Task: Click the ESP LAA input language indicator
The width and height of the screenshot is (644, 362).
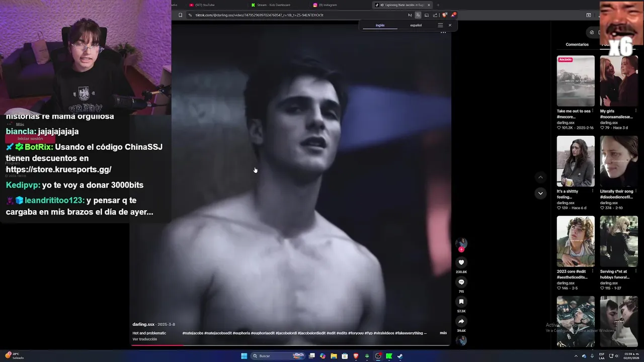Action: coord(601,356)
